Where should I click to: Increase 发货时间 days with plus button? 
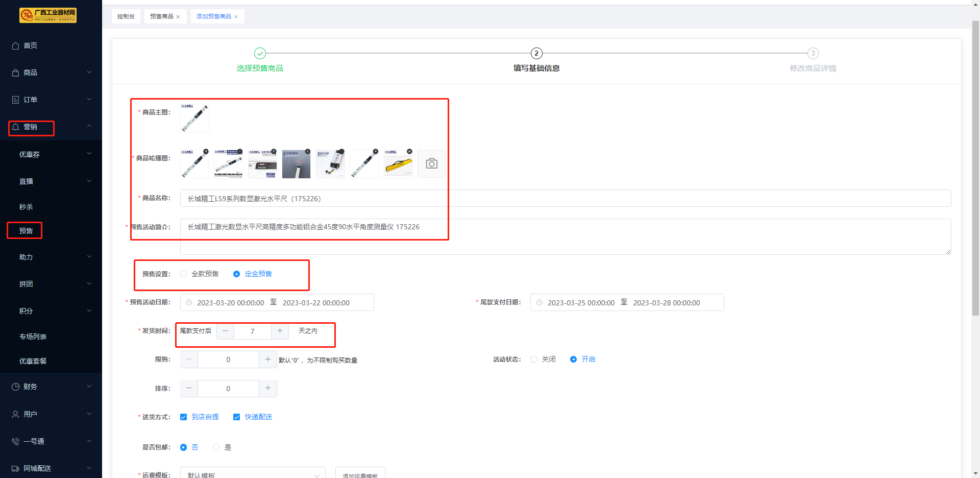[x=280, y=331]
